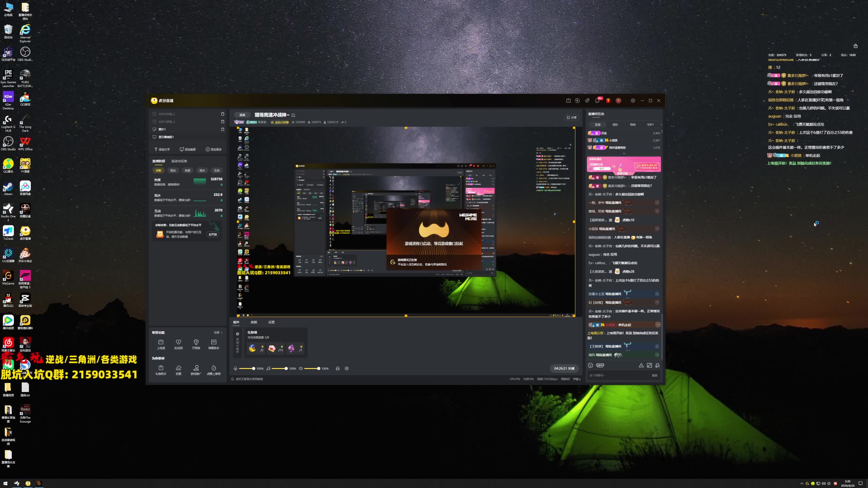The width and height of the screenshot is (868, 488).
Task: Open the gear settings icon in title bar
Action: 633,101
